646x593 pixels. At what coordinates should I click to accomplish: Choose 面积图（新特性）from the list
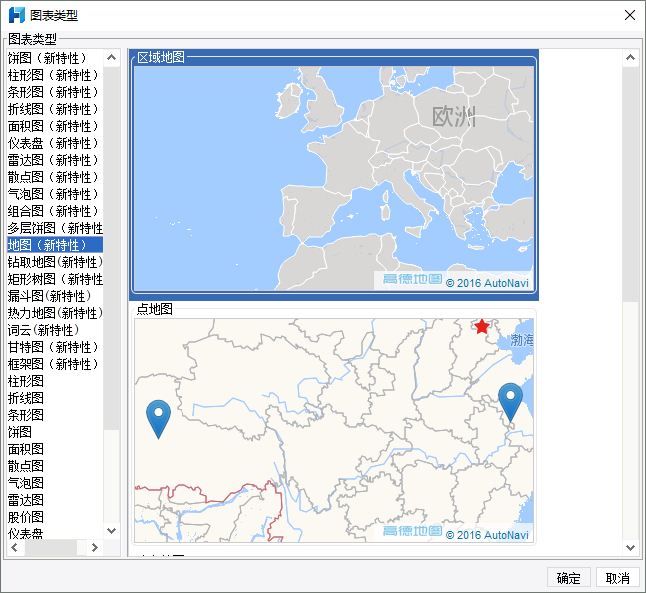(x=55, y=126)
